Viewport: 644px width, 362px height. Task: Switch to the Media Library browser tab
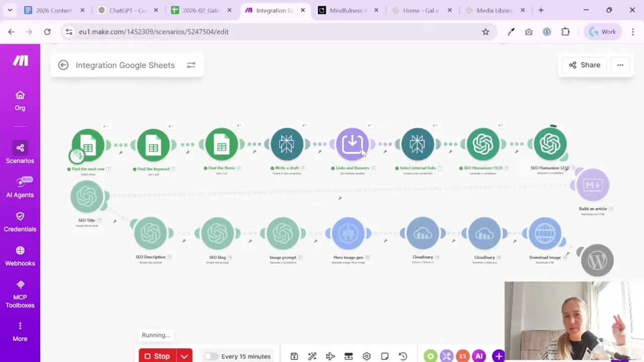click(495, 10)
